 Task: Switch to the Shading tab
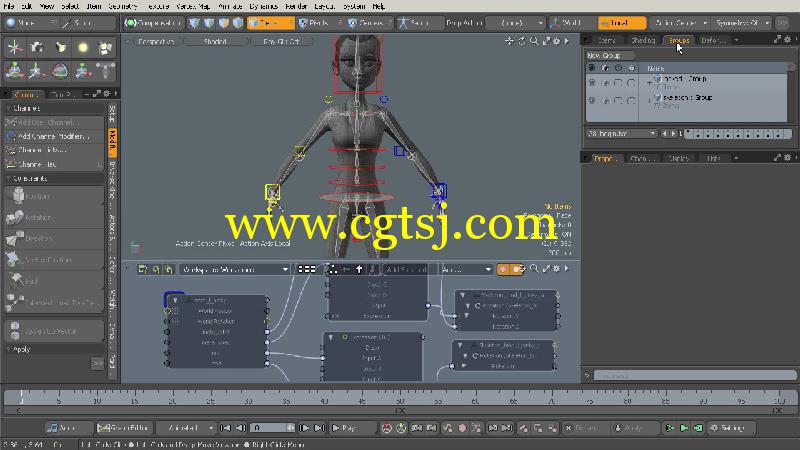643,40
